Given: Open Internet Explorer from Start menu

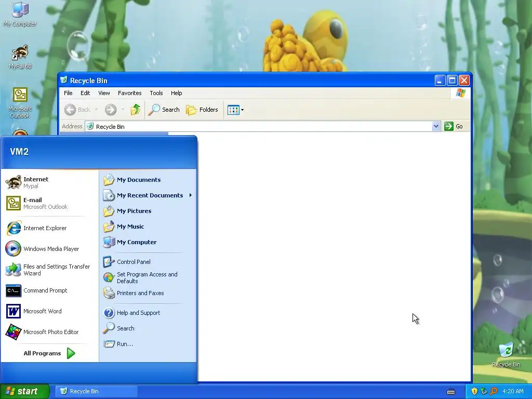Looking at the screenshot, I should pyautogui.click(x=49, y=228).
